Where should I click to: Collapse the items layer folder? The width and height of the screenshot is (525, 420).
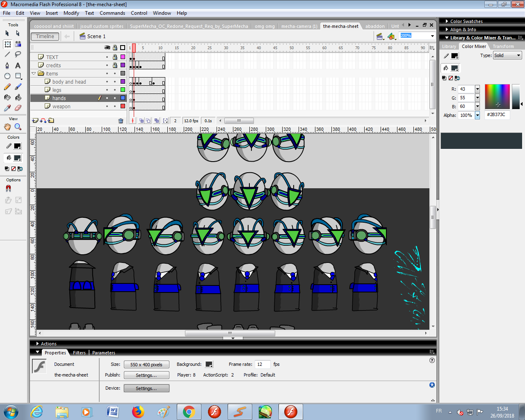pos(34,73)
